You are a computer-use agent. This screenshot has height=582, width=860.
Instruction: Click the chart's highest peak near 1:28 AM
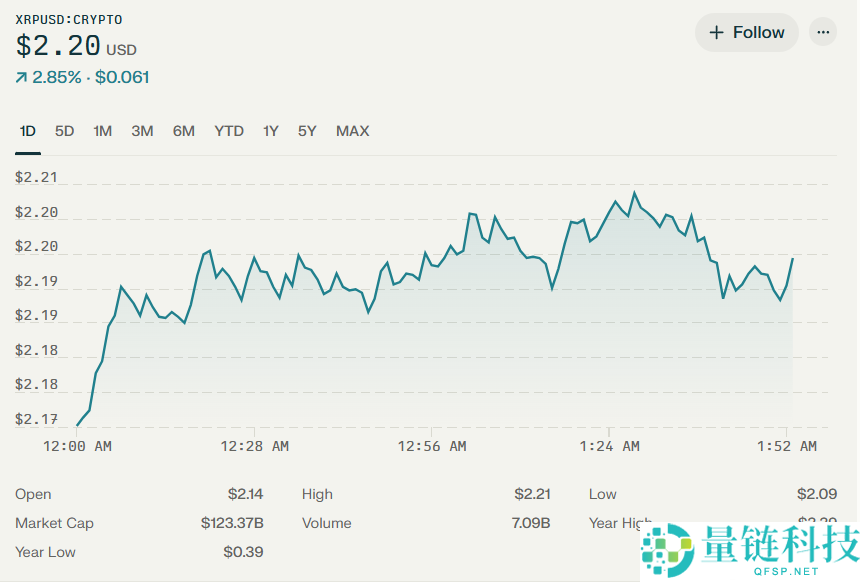coord(635,193)
